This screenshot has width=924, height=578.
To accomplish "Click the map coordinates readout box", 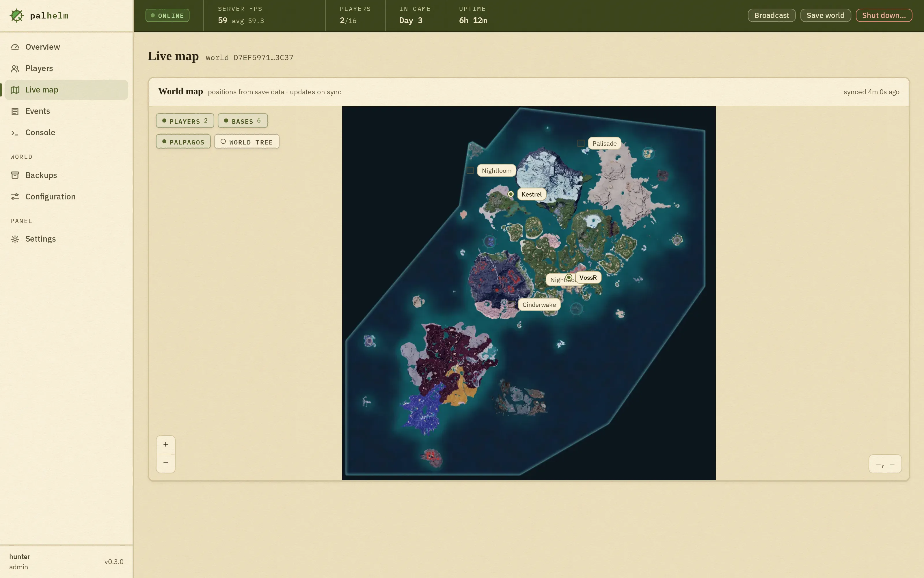I will pyautogui.click(x=885, y=464).
